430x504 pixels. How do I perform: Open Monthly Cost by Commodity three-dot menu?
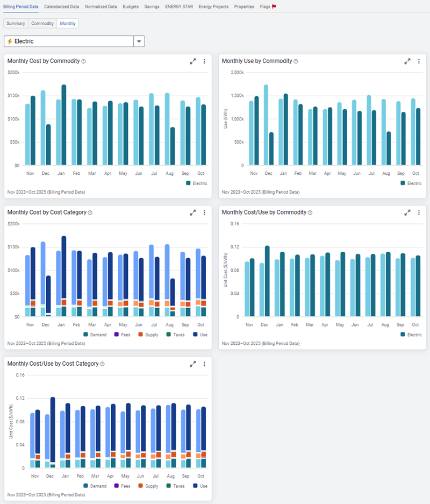(204, 61)
